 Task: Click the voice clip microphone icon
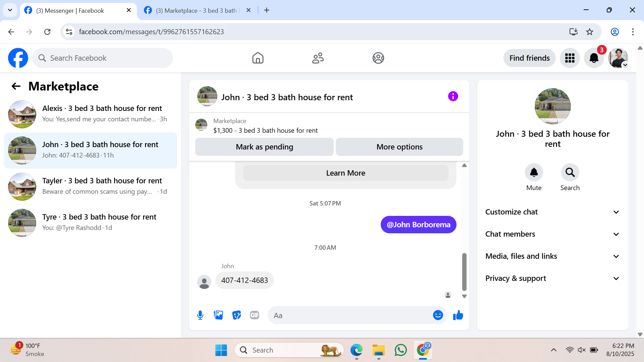click(200, 315)
